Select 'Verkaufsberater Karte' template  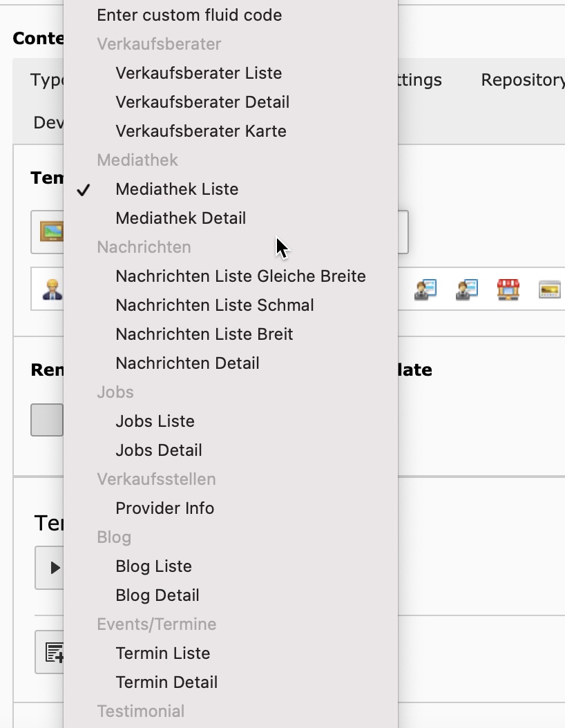tap(231, 131)
